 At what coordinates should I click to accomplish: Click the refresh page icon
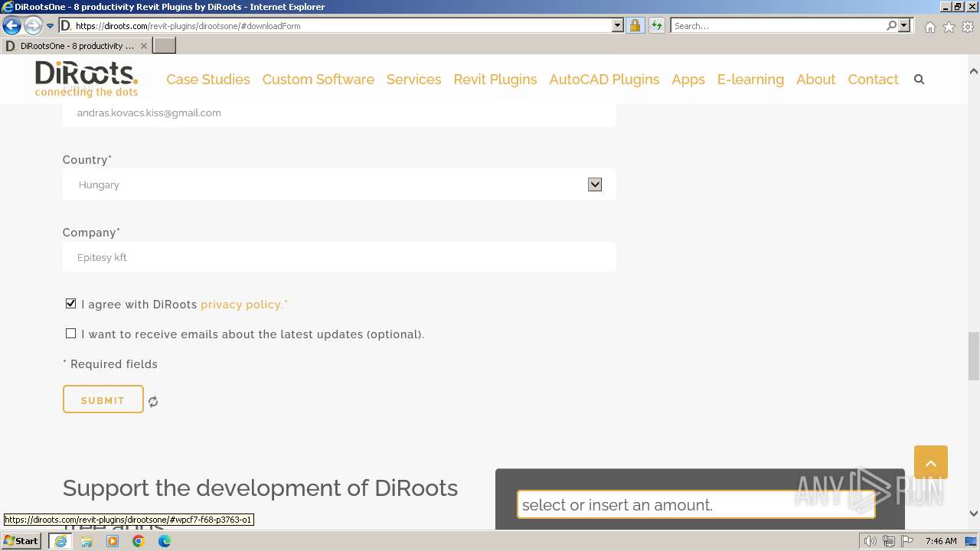coord(657,26)
